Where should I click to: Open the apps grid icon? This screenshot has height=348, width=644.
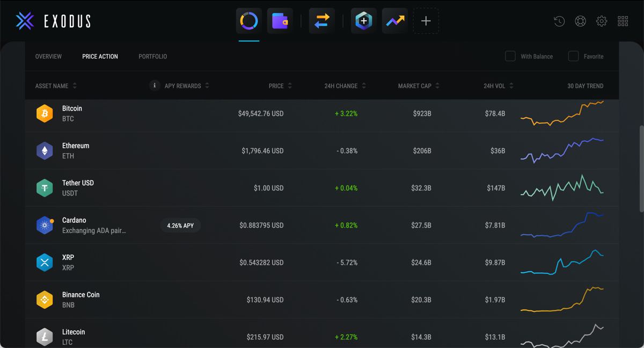[x=623, y=21]
